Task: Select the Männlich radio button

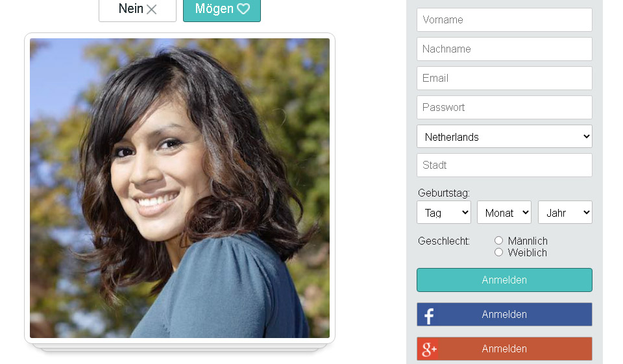Action: pos(498,241)
